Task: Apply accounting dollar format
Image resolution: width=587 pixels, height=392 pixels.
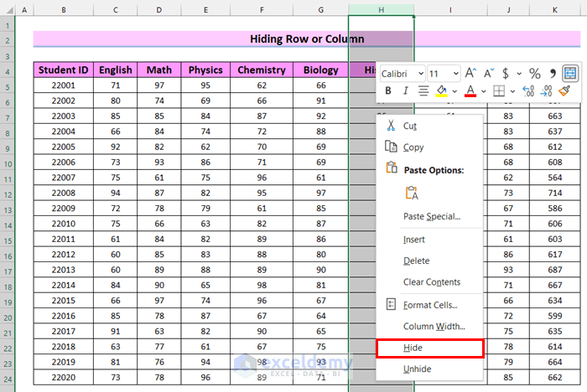Action: click(x=506, y=74)
